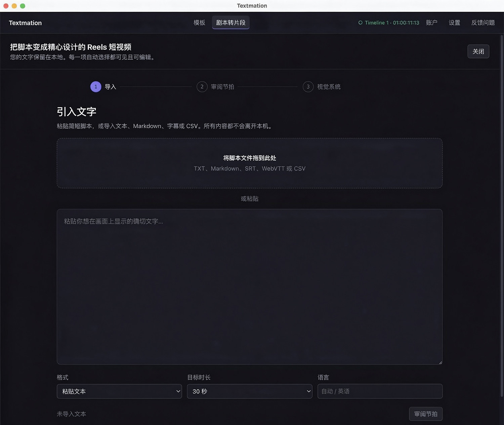Click the Textmation logo text
The width and height of the screenshot is (504, 425).
25,23
